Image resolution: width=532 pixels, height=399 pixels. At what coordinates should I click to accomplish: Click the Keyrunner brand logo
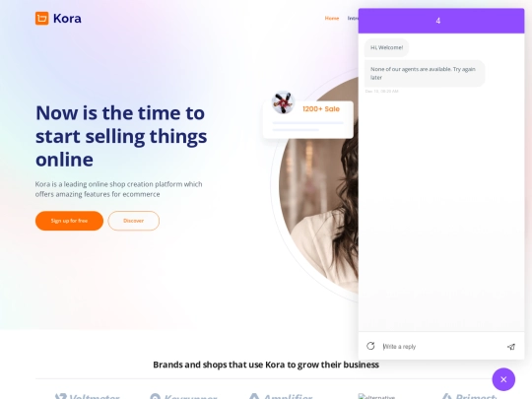[x=183, y=396]
